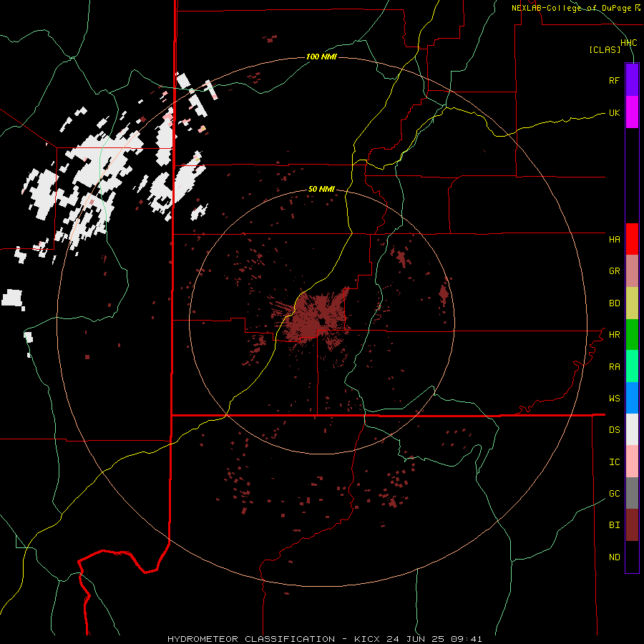The height and width of the screenshot is (644, 644).
Task: Click the 'HA' legend label
Action: click(x=615, y=240)
